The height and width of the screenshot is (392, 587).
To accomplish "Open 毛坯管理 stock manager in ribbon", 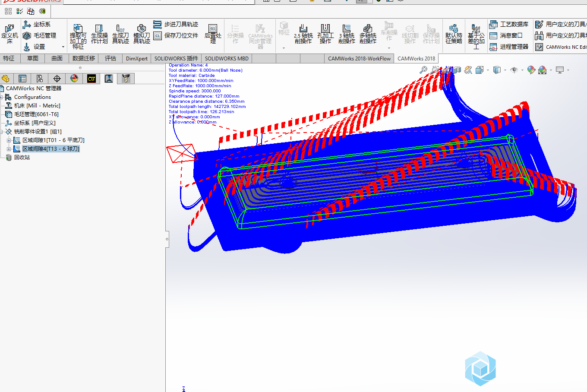I will click(x=40, y=35).
